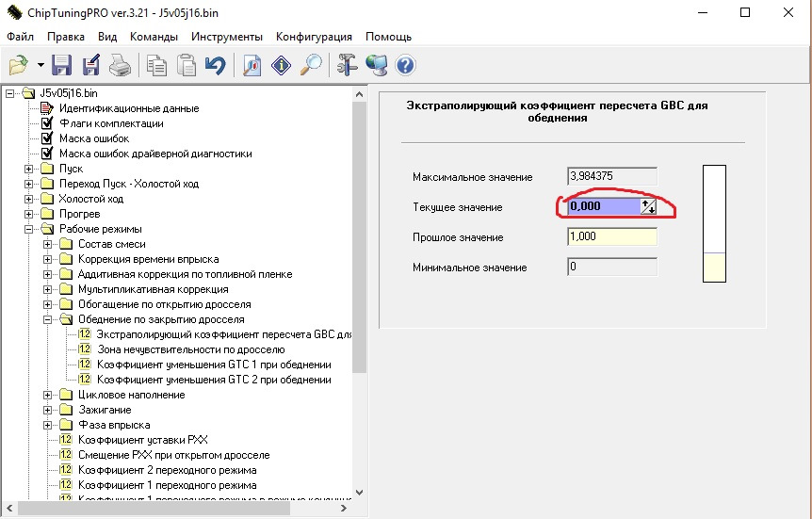Viewport: 812px width, 519px height.
Task: Paste using the clipboard toolbar icon
Action: coord(187,65)
